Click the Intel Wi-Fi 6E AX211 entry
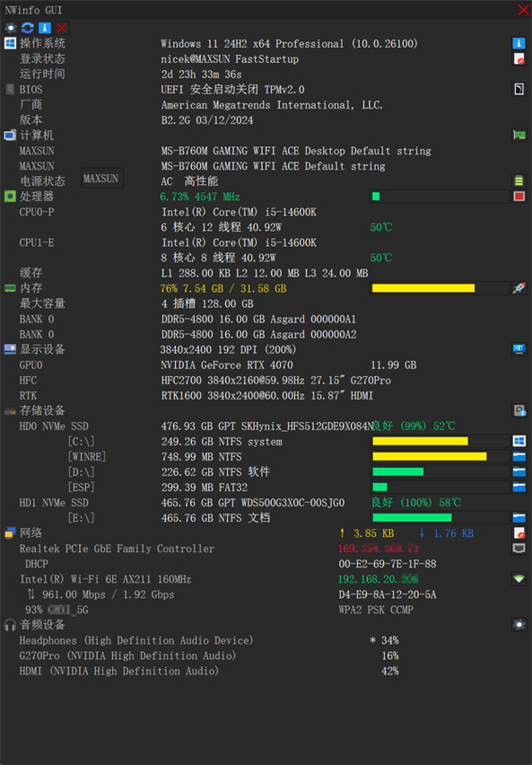Viewport: 532px width, 765px height. pos(105,579)
